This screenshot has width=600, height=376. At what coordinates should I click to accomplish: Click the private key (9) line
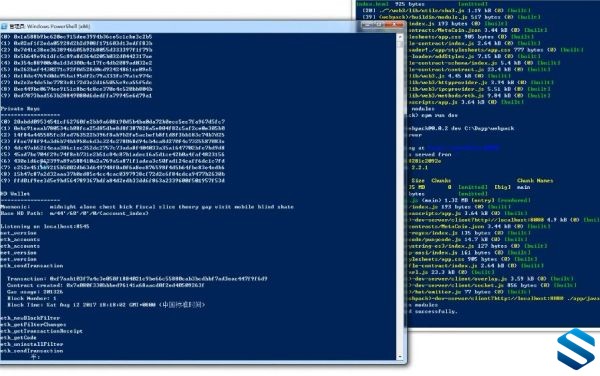(112, 181)
